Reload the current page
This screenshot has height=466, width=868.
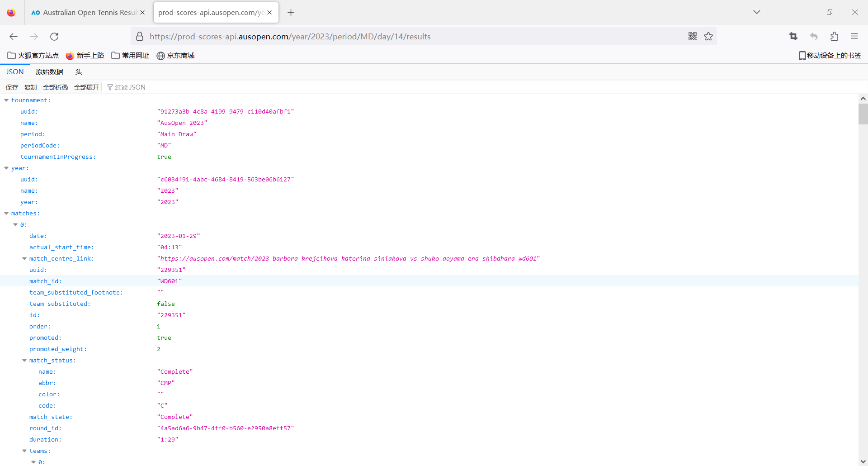[x=54, y=37]
